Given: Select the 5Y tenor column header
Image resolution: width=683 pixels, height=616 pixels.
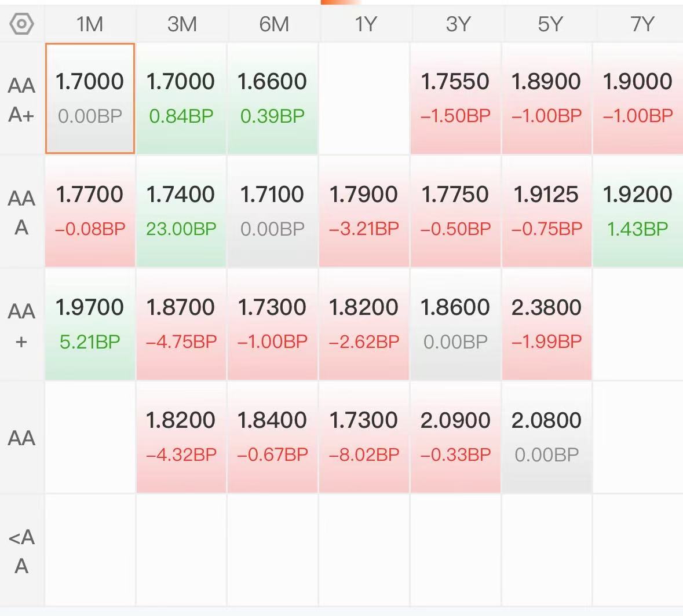Looking at the screenshot, I should [x=550, y=24].
